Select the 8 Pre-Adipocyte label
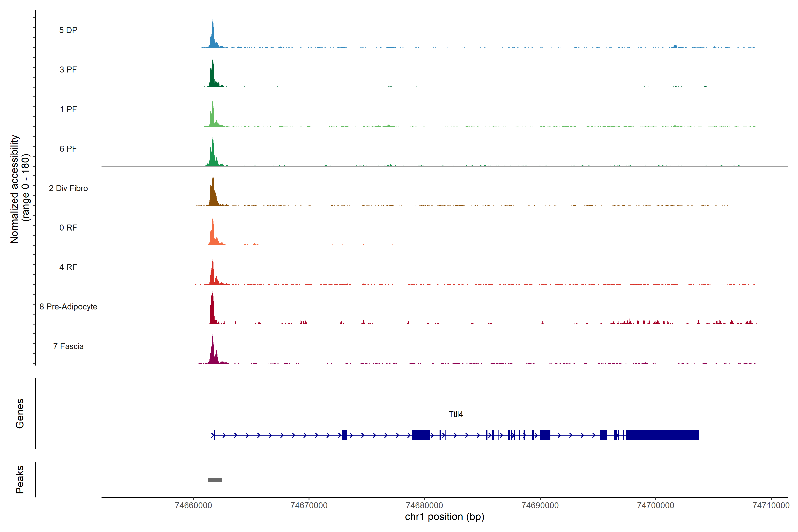This screenshot has height=532, width=798. pyautogui.click(x=68, y=307)
